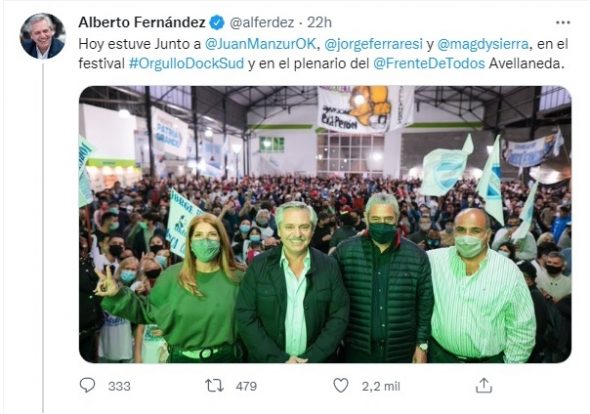The width and height of the screenshot is (590, 414).
Task: Click the 333 replies count
Action: 119,386
